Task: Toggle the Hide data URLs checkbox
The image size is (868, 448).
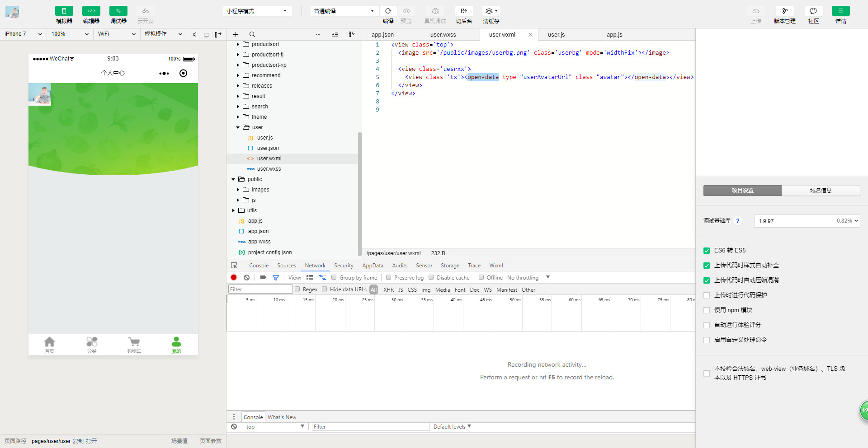Action: click(x=325, y=289)
